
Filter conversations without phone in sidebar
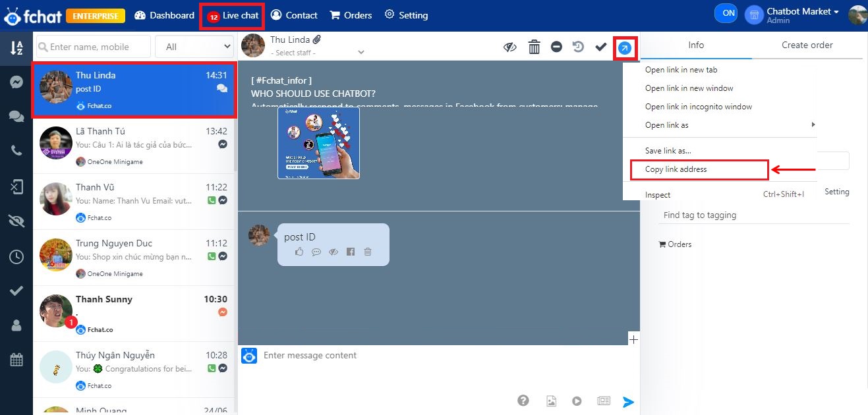(16, 187)
